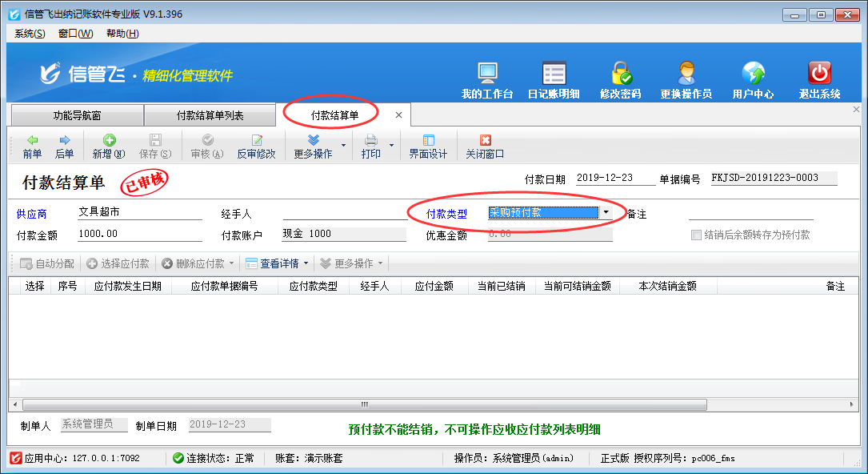Click 退出系统 exit system icon
868x474 pixels.
pyautogui.click(x=819, y=80)
